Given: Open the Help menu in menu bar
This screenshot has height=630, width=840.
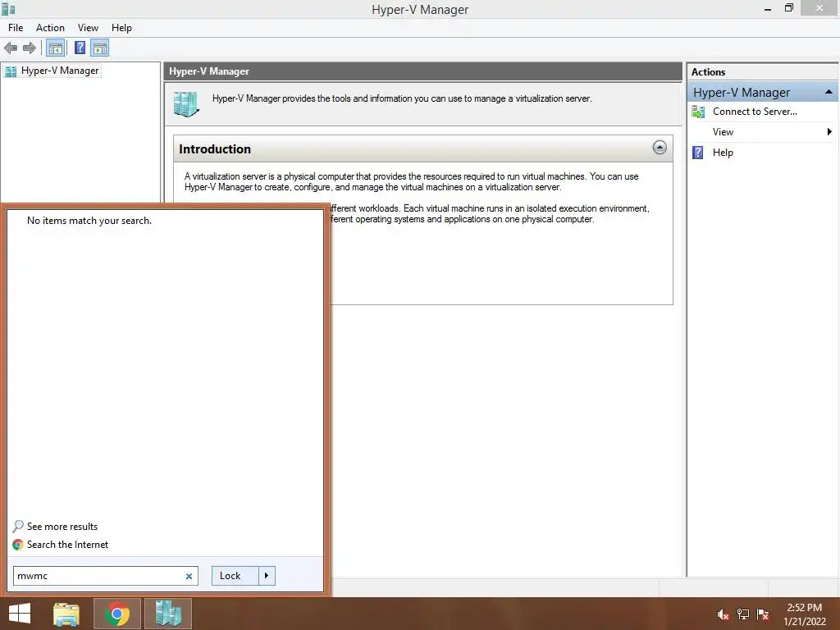Looking at the screenshot, I should [121, 28].
